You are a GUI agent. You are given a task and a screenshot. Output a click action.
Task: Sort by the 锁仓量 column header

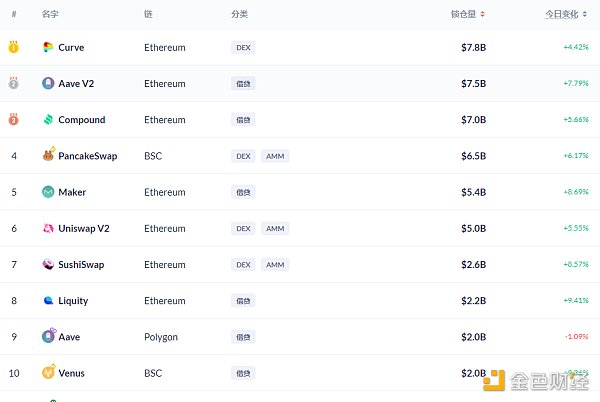coord(468,14)
